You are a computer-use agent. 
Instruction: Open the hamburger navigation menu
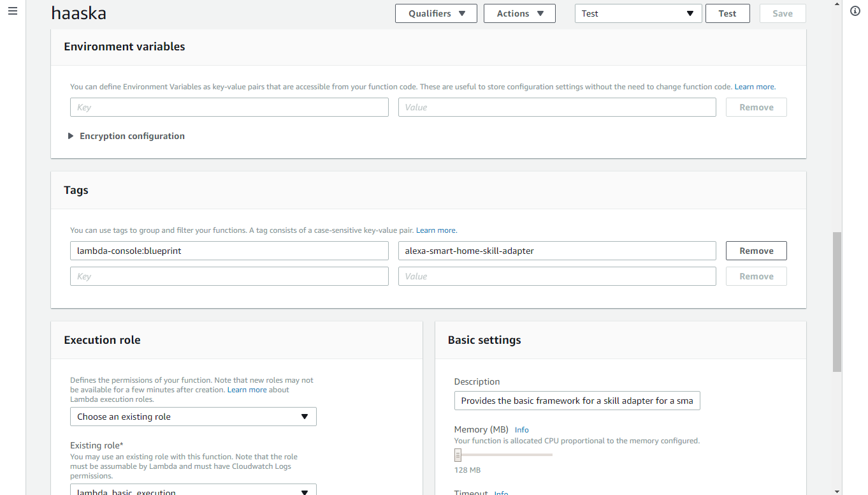tap(13, 11)
